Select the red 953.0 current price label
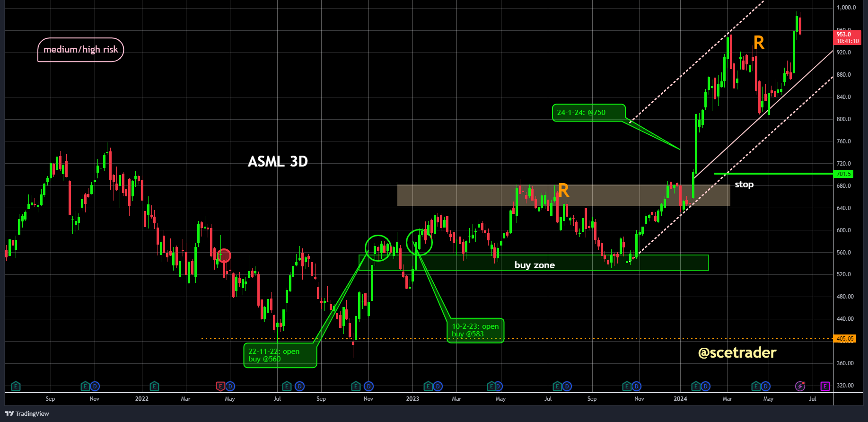Screen dimensions: 868x422 847,38
